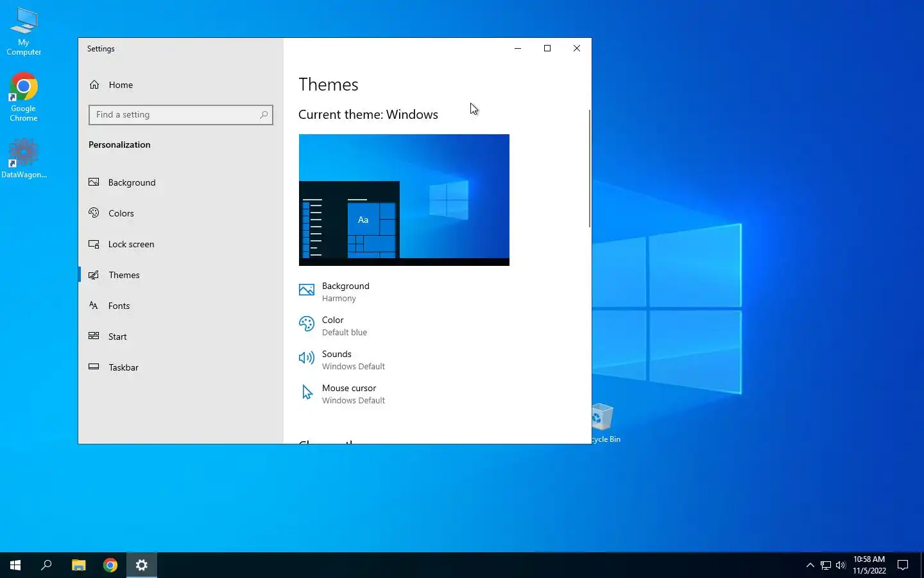Open Background Harmony theme setting
This screenshot has width=924, height=578.
tap(334, 292)
